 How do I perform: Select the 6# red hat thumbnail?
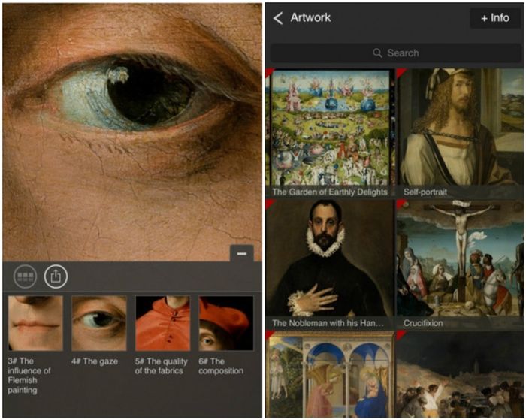(225, 323)
